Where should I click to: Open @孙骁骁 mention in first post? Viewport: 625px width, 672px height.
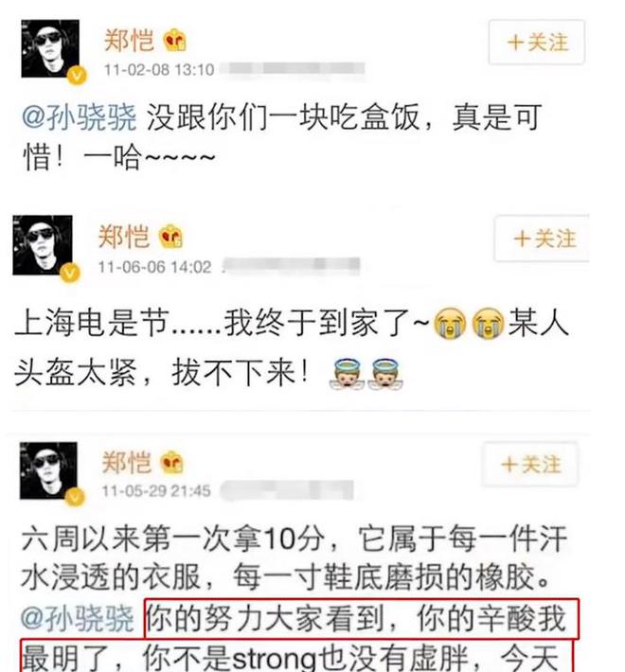(80, 117)
